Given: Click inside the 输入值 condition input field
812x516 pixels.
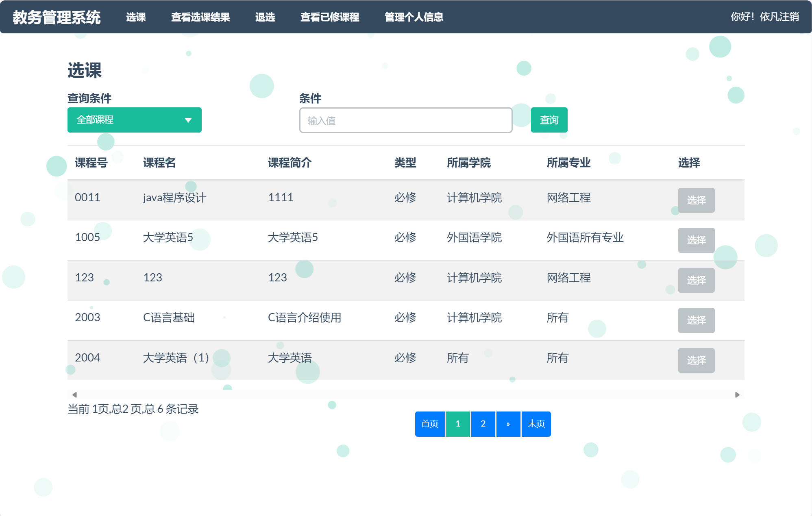Looking at the screenshot, I should coord(405,120).
